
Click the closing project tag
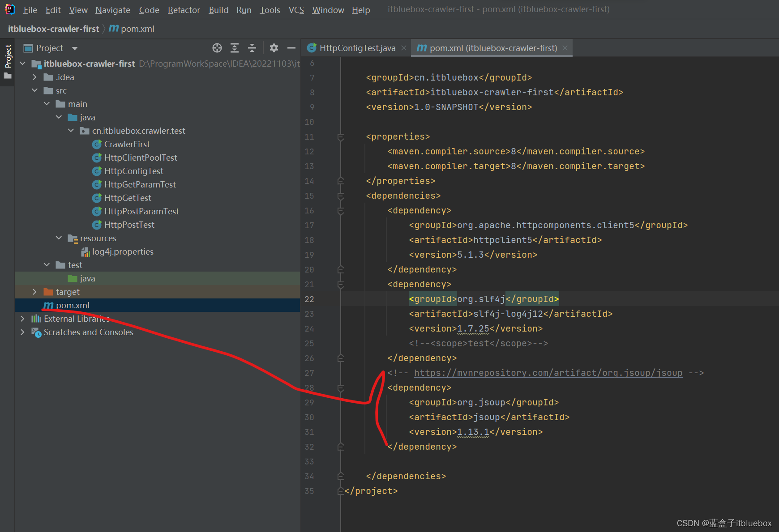(371, 491)
